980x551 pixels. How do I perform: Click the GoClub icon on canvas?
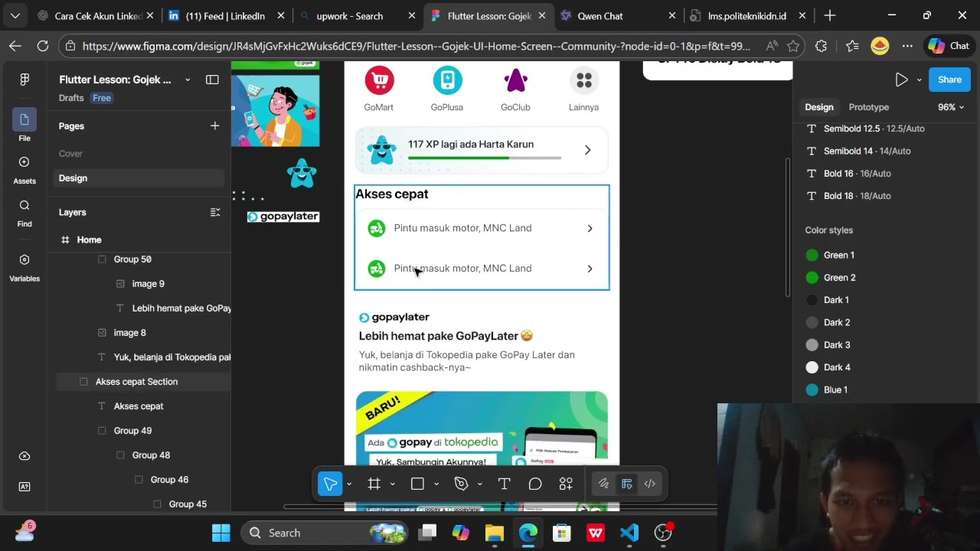515,80
